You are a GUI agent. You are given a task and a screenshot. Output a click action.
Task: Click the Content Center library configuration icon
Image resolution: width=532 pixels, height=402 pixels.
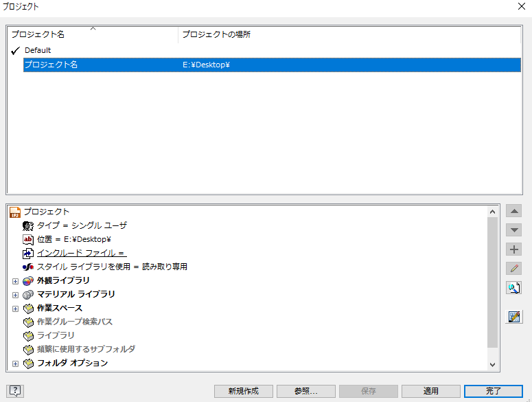(x=513, y=317)
